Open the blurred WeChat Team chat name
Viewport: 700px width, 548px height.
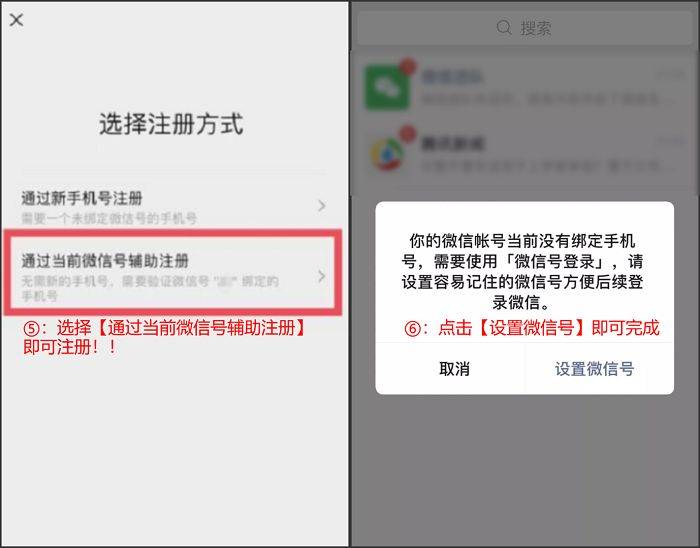pyautogui.click(x=452, y=77)
